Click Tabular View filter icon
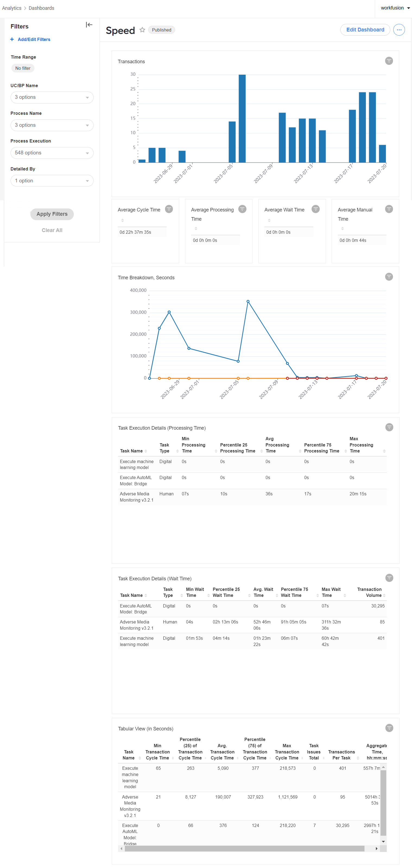The width and height of the screenshot is (412, 868). coord(389,728)
